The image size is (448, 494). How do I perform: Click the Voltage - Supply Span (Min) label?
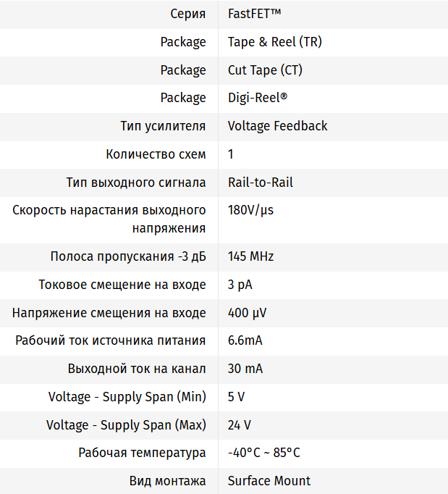(x=127, y=397)
